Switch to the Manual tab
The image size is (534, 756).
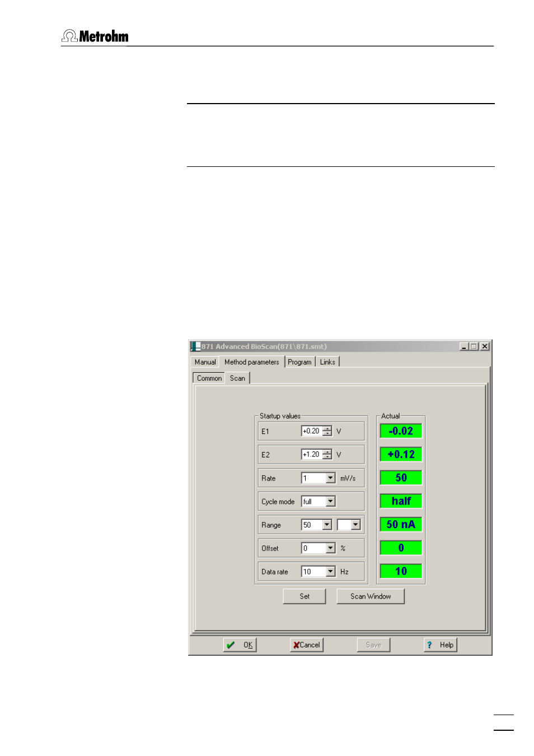tap(205, 362)
